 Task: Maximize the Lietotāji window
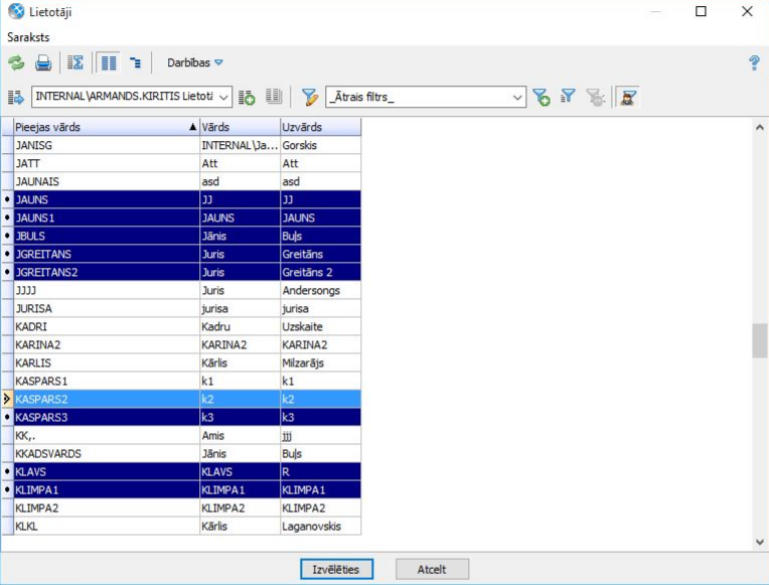coord(701,11)
